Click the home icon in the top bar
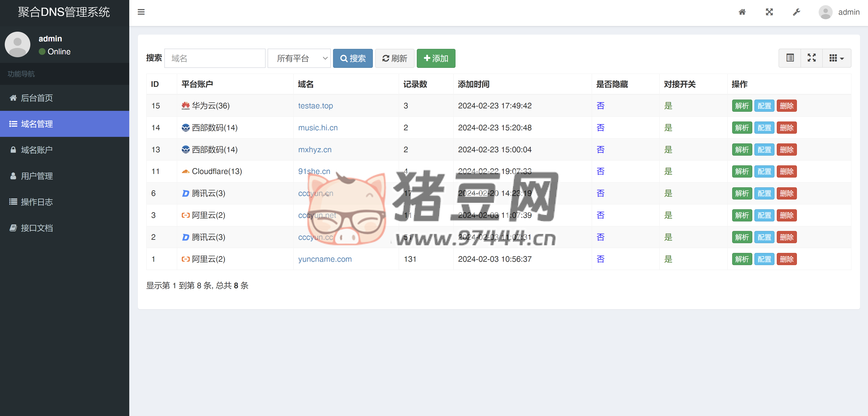The width and height of the screenshot is (868, 416). click(x=742, y=12)
